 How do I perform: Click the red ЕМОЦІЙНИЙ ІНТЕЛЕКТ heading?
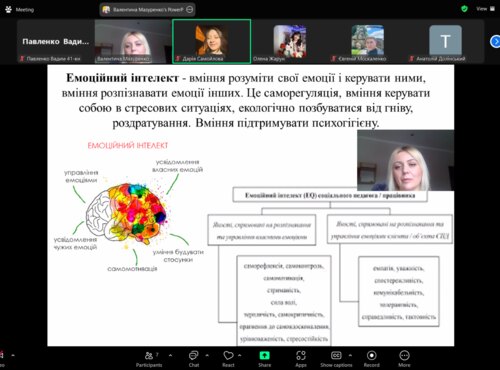point(128,145)
